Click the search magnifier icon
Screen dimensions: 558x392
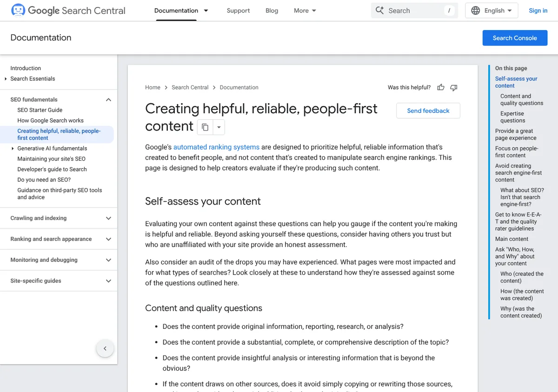380,10
